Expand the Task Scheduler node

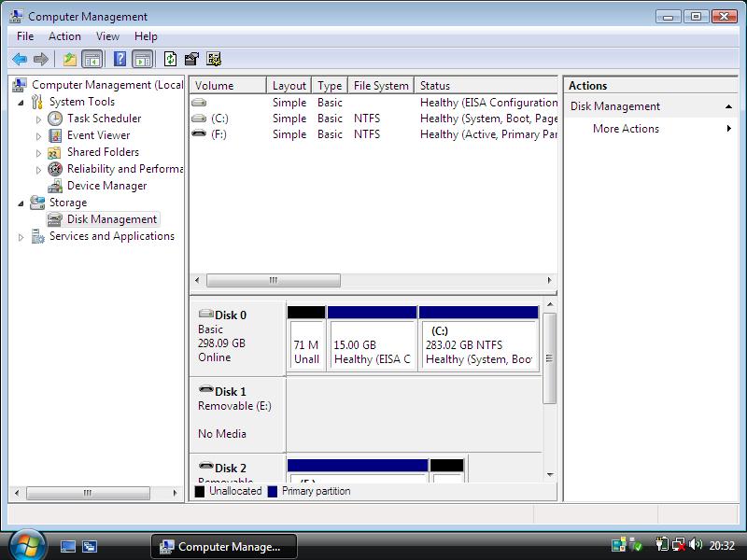38,119
